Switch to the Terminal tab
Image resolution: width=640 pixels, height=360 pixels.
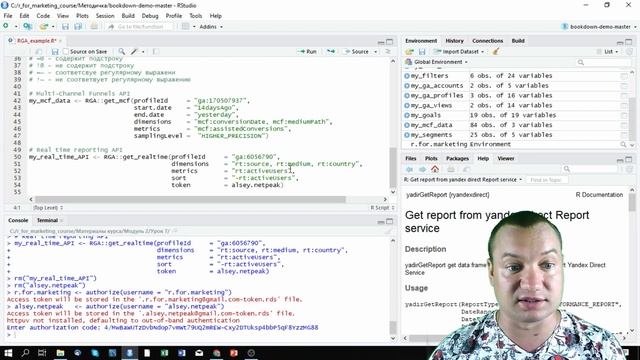tap(47, 220)
